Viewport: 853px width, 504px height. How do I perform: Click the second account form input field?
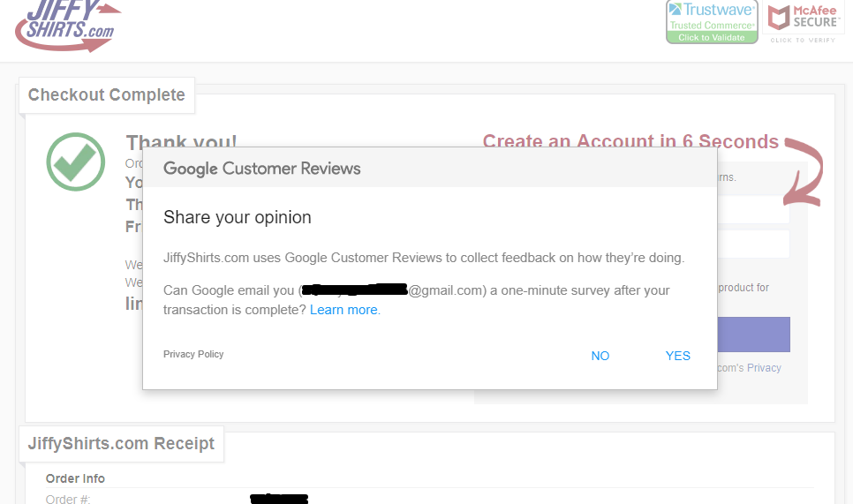[753, 244]
